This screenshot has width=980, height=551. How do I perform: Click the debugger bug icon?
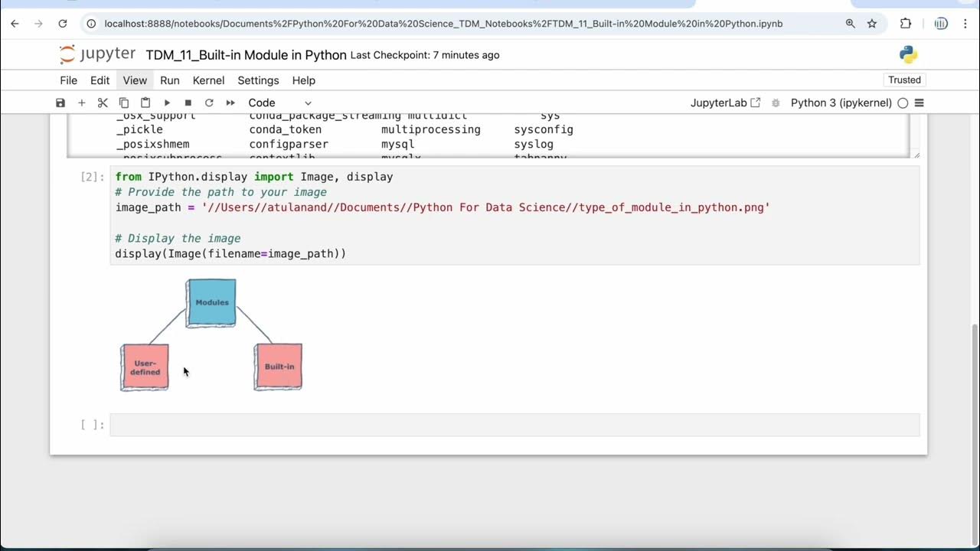click(x=776, y=103)
